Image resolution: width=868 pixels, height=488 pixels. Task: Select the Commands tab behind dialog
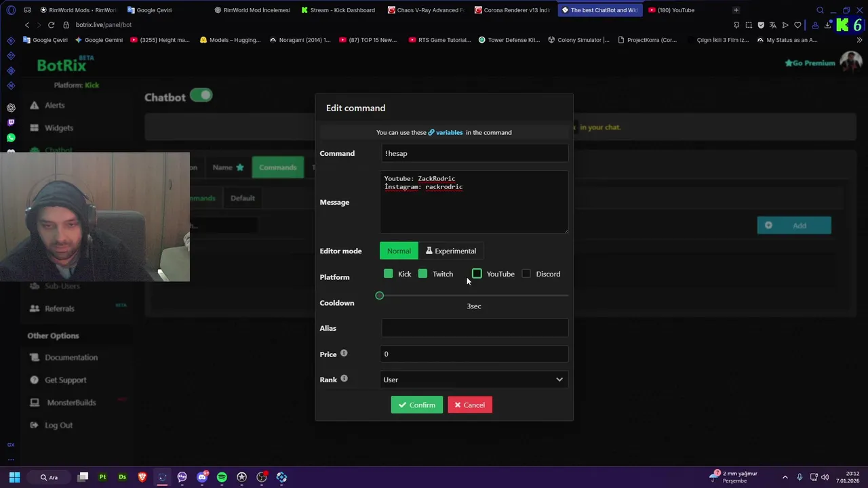[277, 167]
